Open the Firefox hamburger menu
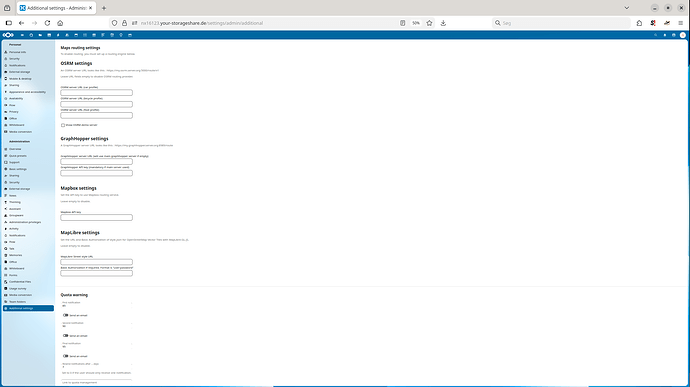690x387 pixels. click(680, 23)
